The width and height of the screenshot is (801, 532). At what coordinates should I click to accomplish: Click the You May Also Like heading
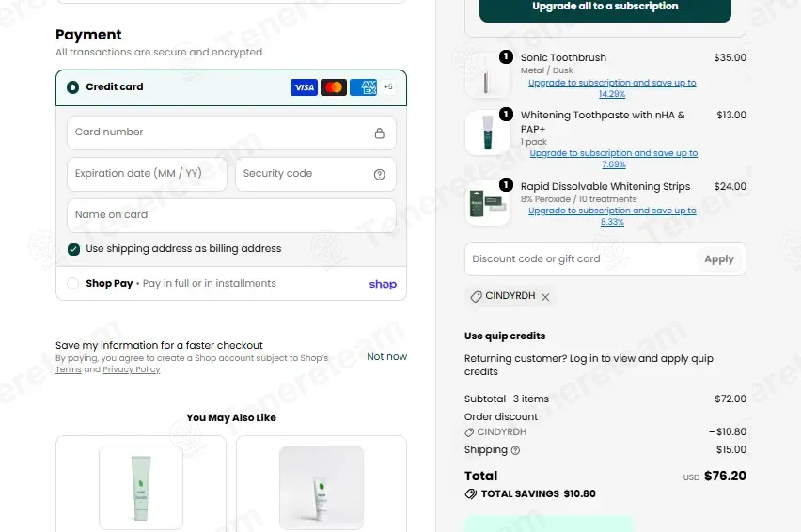click(231, 417)
